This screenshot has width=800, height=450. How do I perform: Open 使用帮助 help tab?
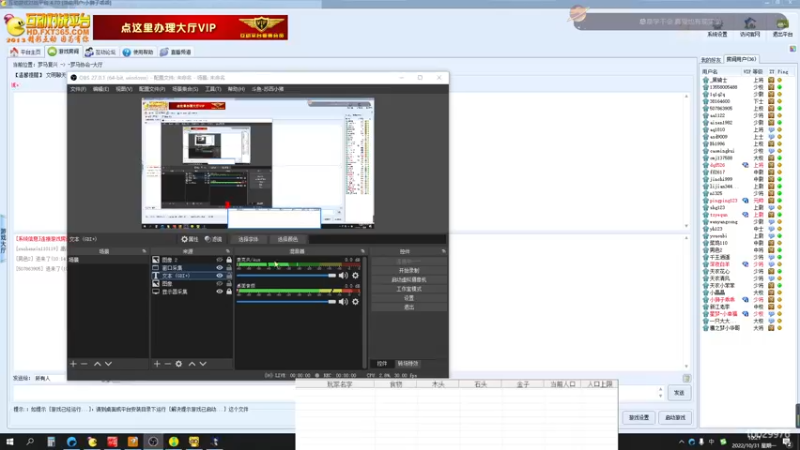point(138,52)
